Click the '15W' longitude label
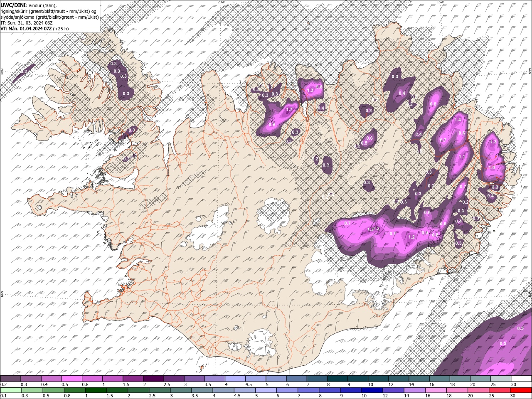This screenshot has width=532, height=399. click(440, 2)
